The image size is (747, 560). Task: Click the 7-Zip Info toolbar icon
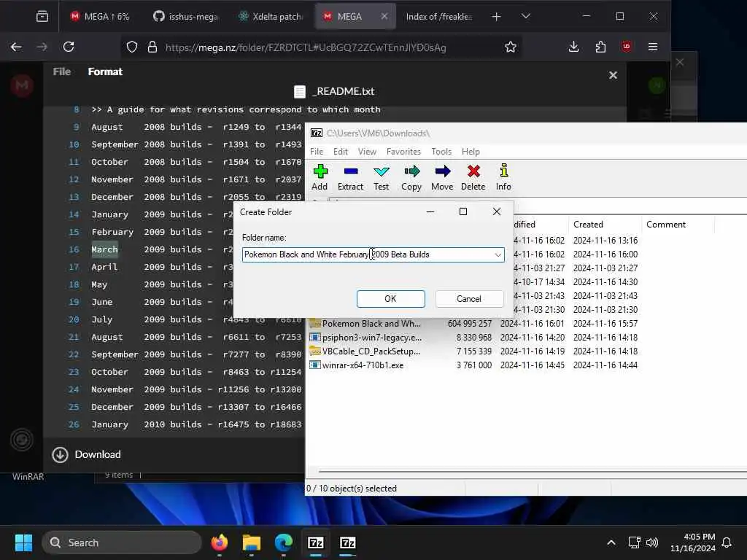click(503, 176)
